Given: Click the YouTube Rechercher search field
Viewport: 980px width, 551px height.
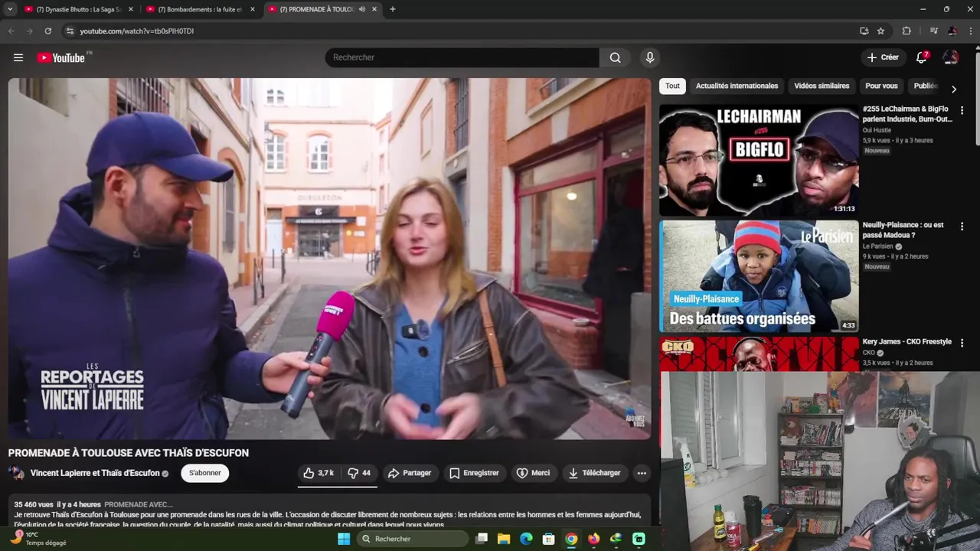Looking at the screenshot, I should pyautogui.click(x=462, y=57).
